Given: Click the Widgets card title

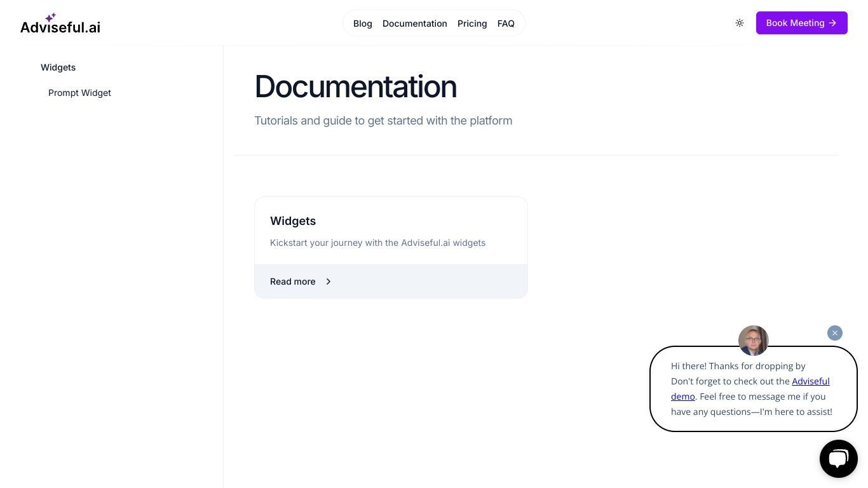Looking at the screenshot, I should click(293, 221).
